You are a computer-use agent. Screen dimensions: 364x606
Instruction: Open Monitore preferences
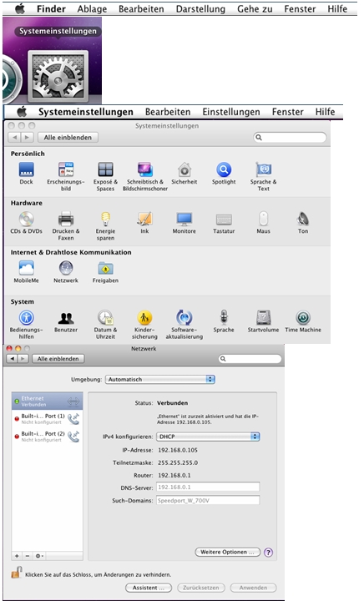[185, 223]
